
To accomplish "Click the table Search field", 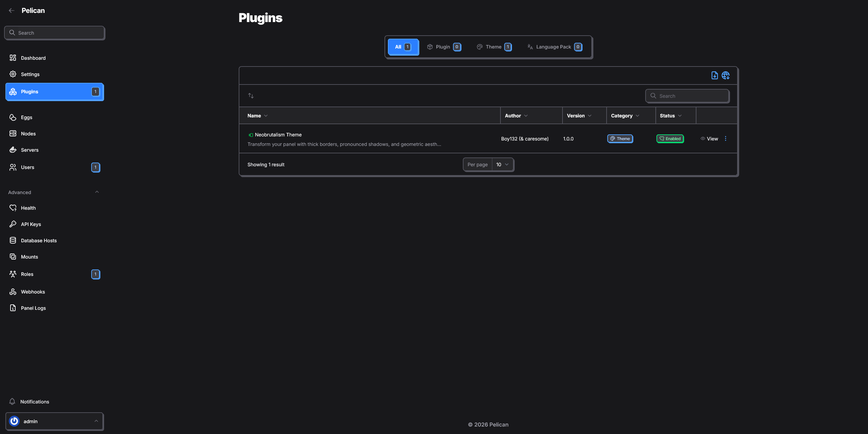I will point(687,96).
